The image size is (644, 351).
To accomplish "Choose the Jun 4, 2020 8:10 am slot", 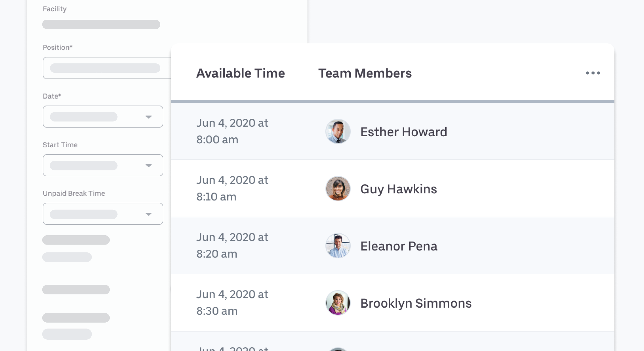I will click(232, 188).
